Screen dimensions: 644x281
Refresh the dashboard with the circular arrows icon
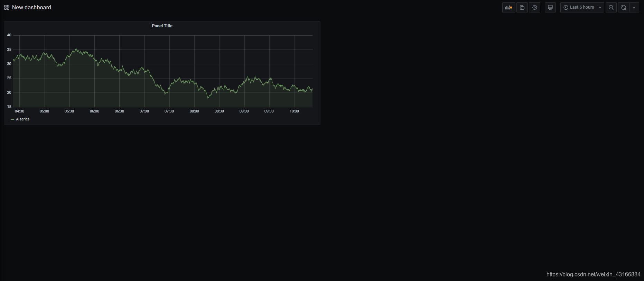coord(624,8)
